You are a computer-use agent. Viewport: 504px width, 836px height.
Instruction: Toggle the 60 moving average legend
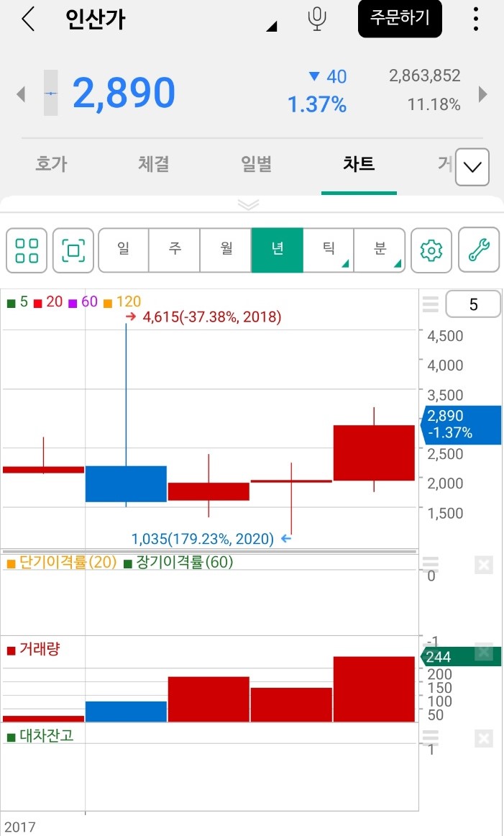83,301
